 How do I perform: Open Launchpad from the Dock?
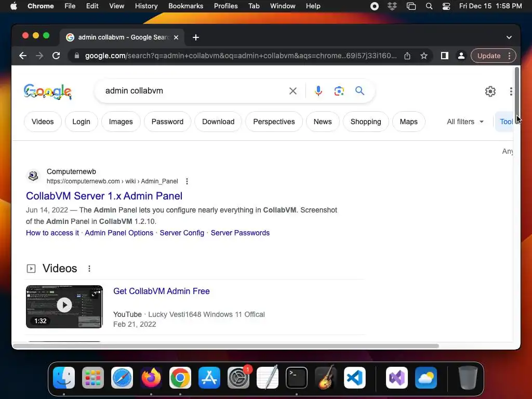point(93,378)
